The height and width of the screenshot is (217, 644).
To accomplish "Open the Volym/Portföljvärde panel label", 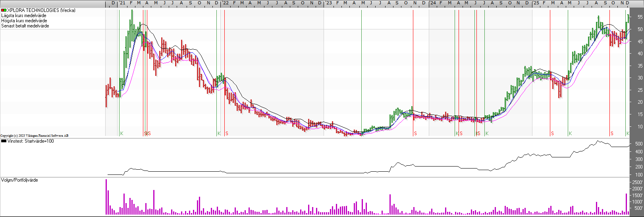I will point(20,180).
